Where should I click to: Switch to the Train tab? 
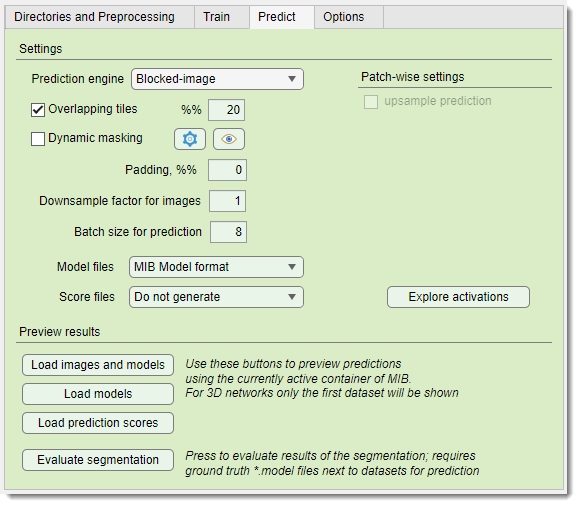pyautogui.click(x=217, y=17)
